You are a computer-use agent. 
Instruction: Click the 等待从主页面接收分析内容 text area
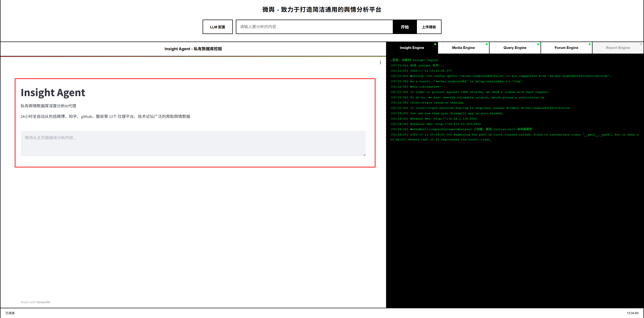193,144
